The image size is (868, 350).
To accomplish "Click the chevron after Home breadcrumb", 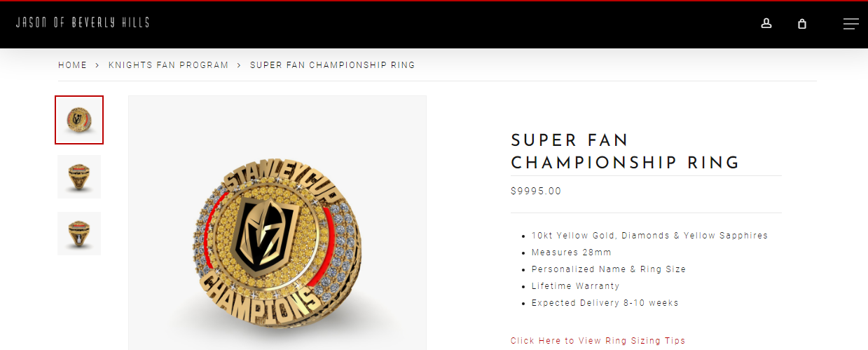I will 97,65.
